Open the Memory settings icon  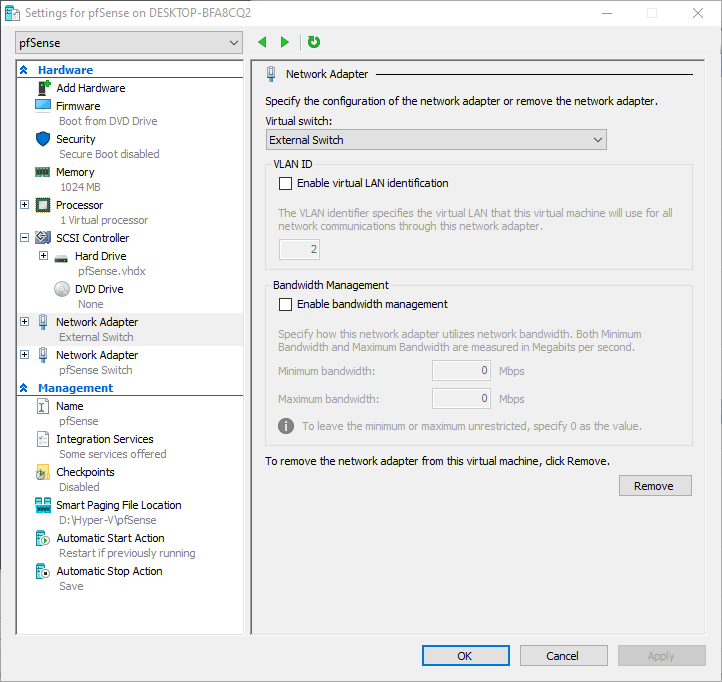click(x=43, y=172)
